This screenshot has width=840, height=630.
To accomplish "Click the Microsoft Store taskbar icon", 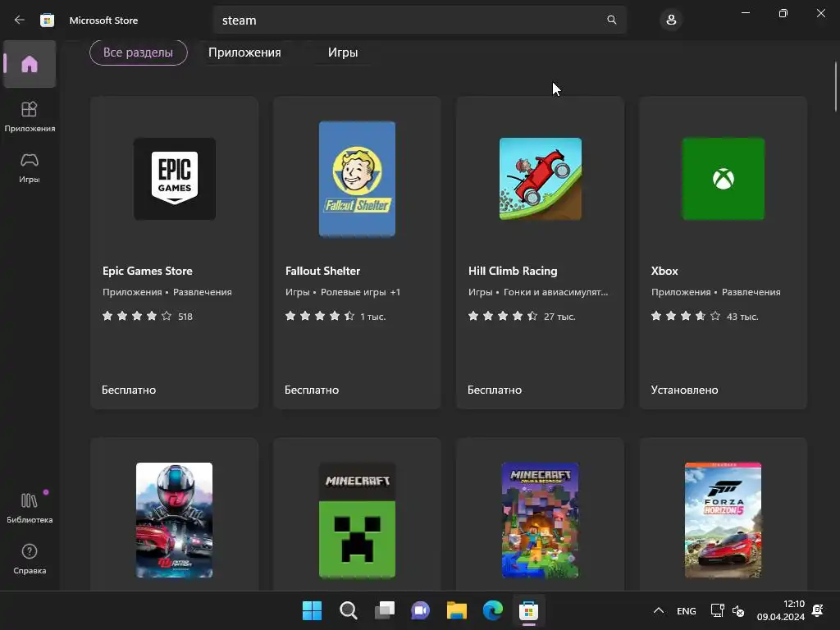I will pyautogui.click(x=528, y=610).
